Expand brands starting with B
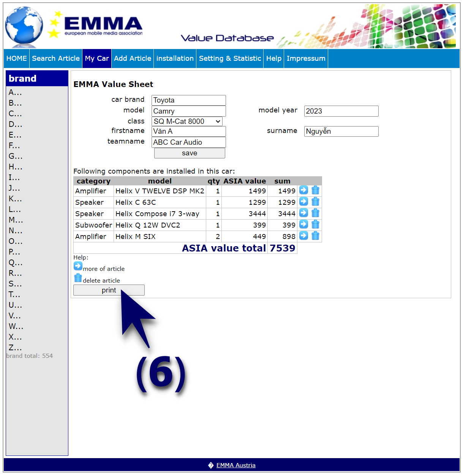Viewport: 463px width, 476px height. click(15, 103)
